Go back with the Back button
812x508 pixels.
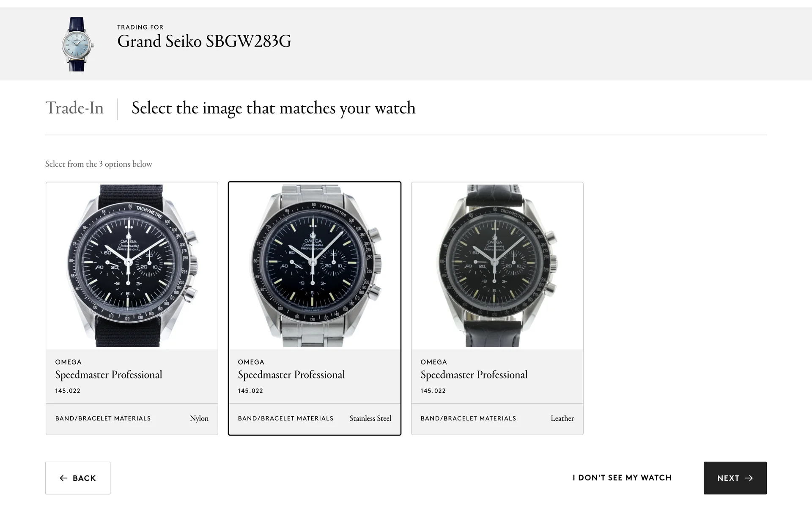click(78, 478)
